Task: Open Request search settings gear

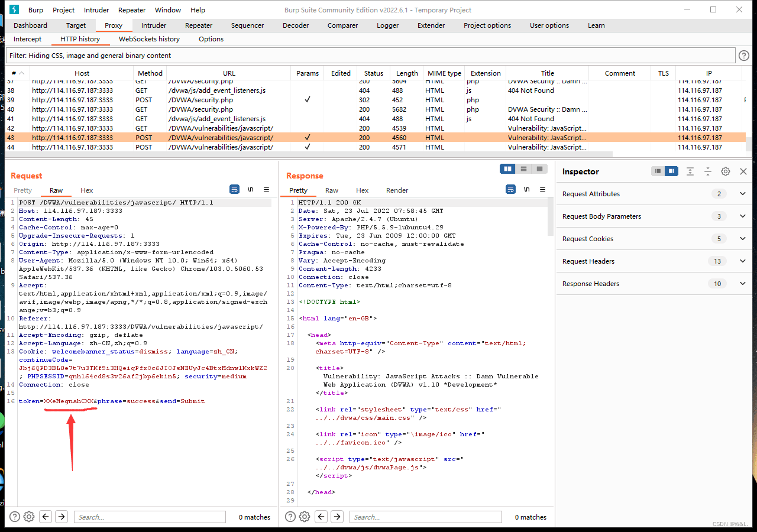Action: 29,517
